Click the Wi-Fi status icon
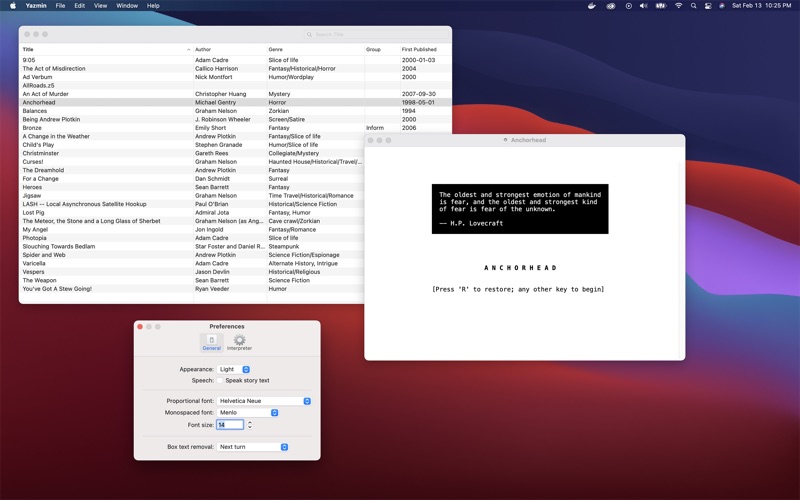The image size is (800, 500). pos(678,6)
